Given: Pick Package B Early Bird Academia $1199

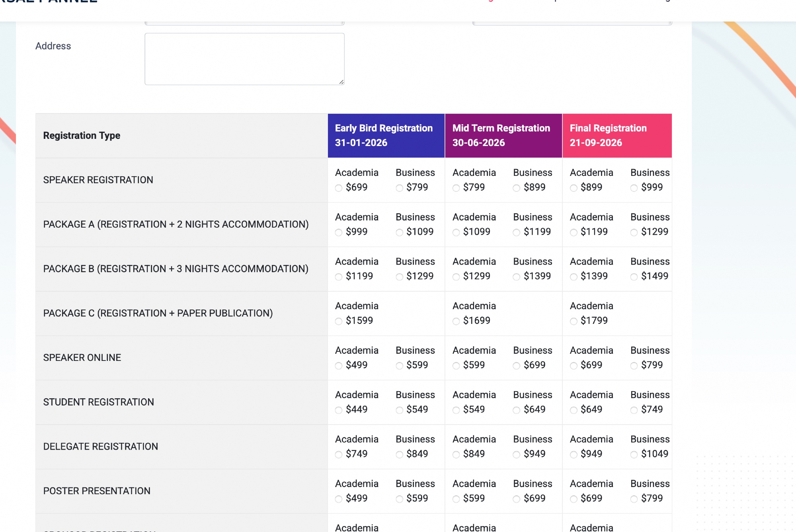Looking at the screenshot, I should 339,277.
